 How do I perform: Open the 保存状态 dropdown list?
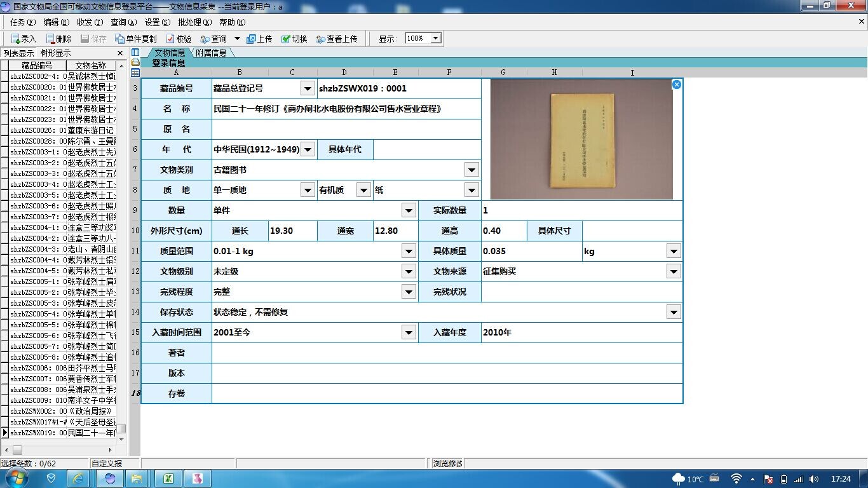point(674,312)
